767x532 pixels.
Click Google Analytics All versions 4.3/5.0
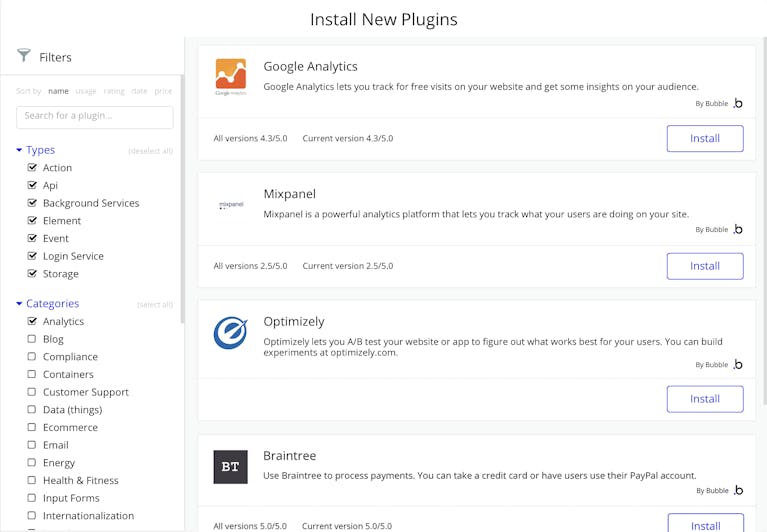click(x=250, y=138)
